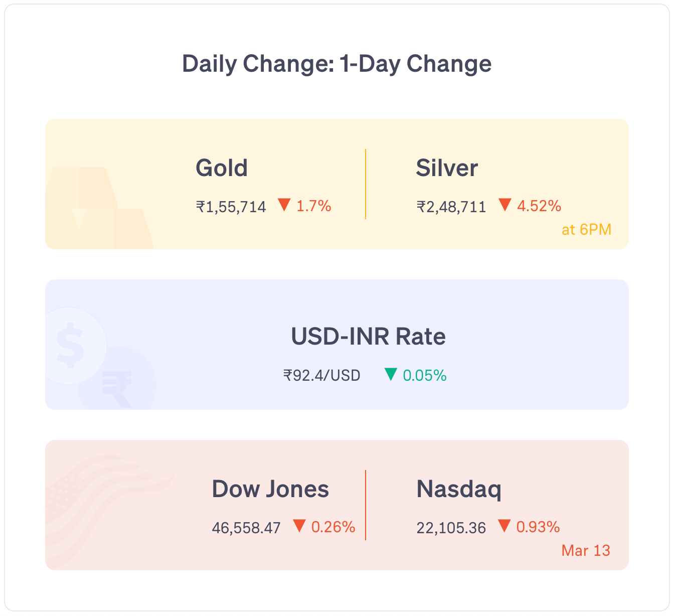This screenshot has height=616, width=673.
Task: Click the dollar coin icon
Action: pos(71,345)
